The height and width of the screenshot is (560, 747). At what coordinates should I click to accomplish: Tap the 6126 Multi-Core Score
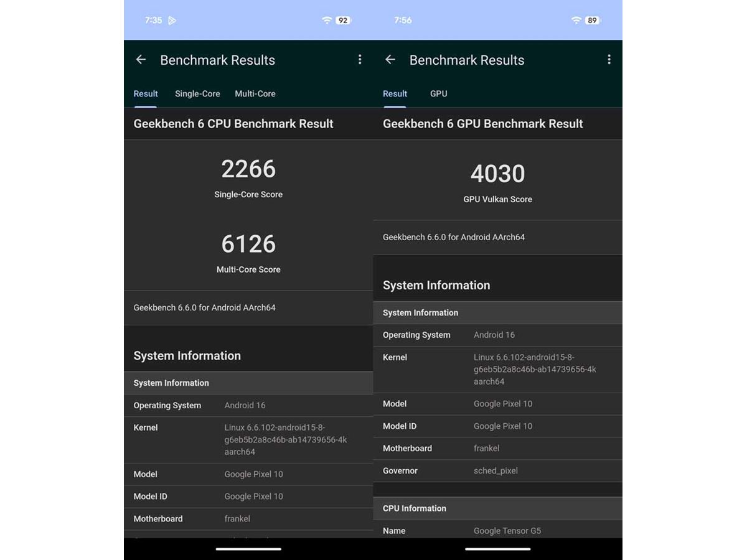point(248,244)
